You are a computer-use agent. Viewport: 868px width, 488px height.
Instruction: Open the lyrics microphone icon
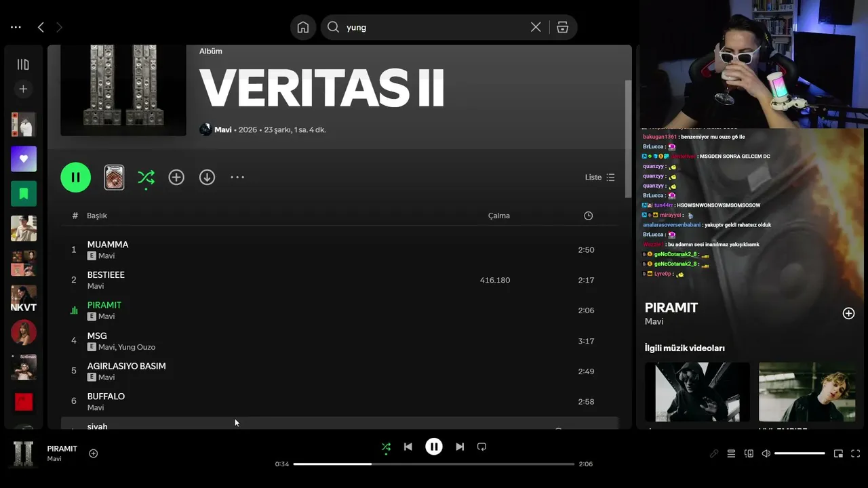tap(714, 453)
